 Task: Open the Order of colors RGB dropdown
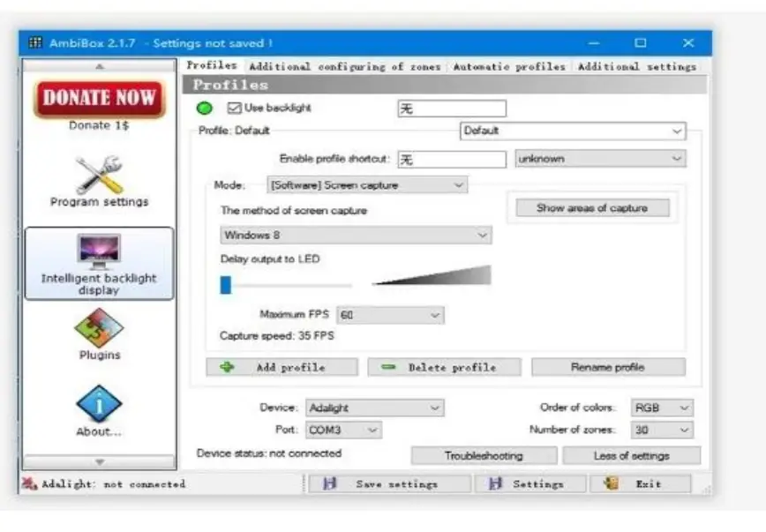pyautogui.click(x=662, y=408)
